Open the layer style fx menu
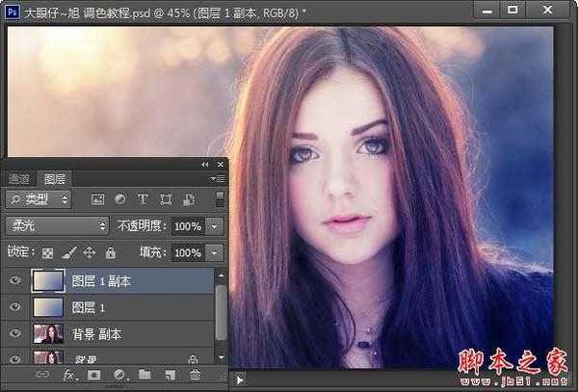This screenshot has height=392, width=578. click(x=69, y=374)
